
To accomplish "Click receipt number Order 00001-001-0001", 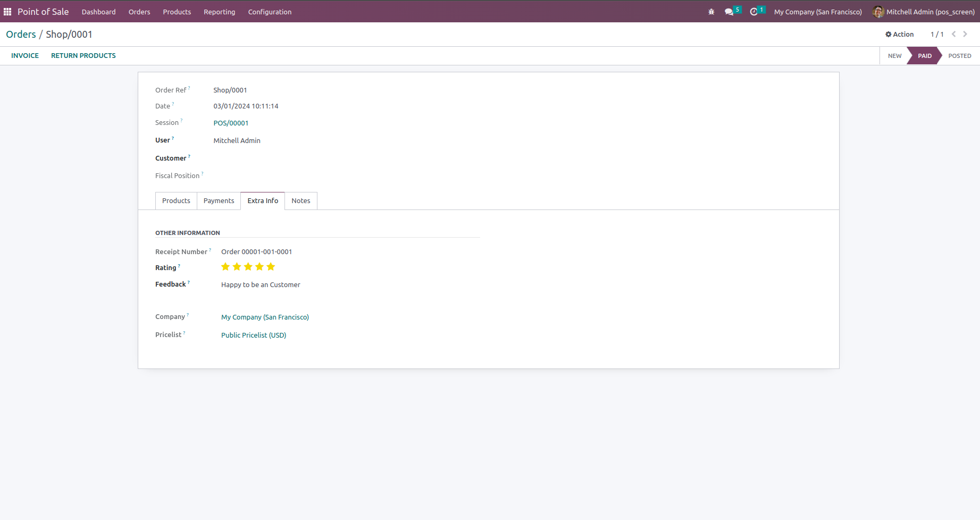I will pos(256,251).
